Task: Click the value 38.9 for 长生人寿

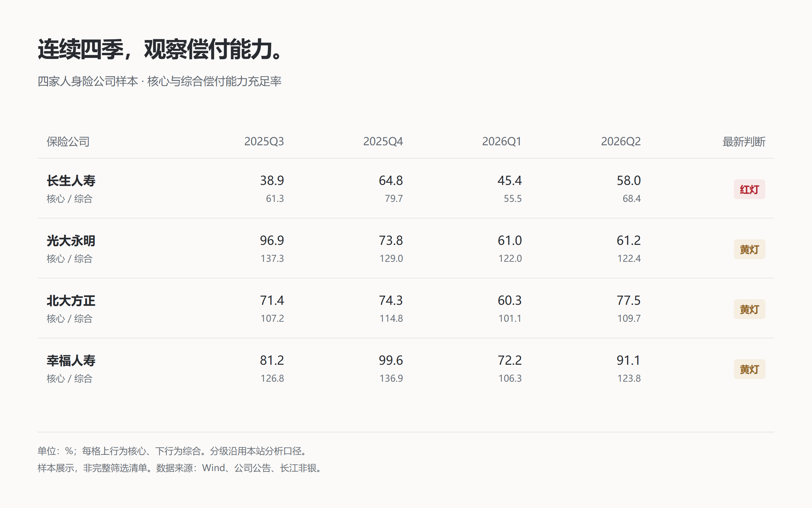Action: coord(272,181)
